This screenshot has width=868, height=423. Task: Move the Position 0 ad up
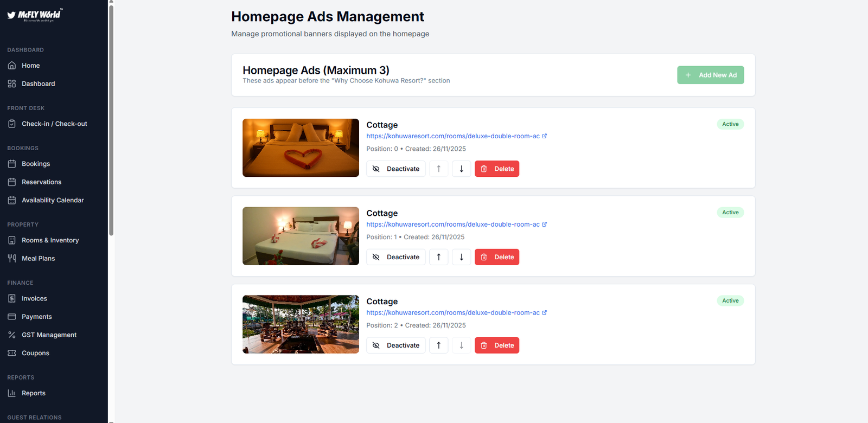point(439,169)
